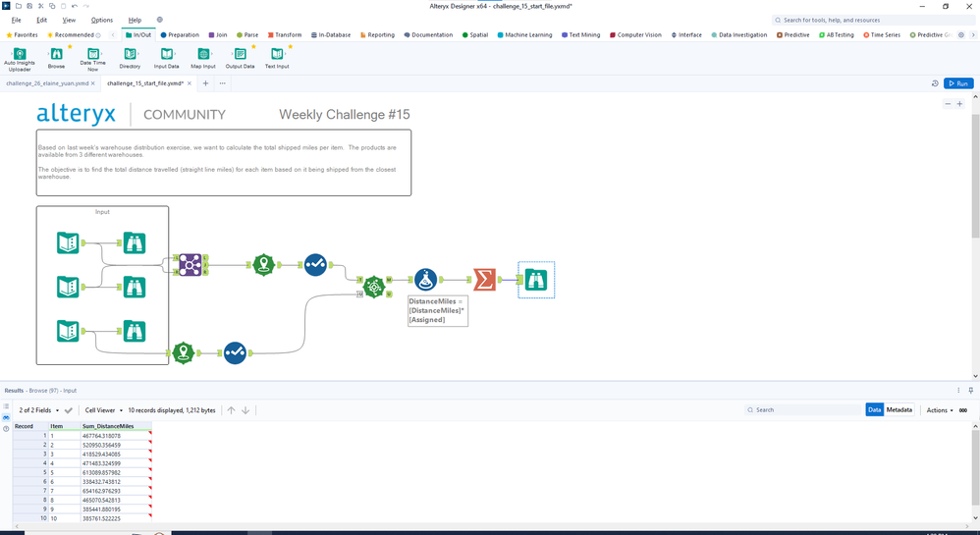Viewport: 980px width, 535px height.
Task: Click the results Search field
Action: click(x=803, y=410)
